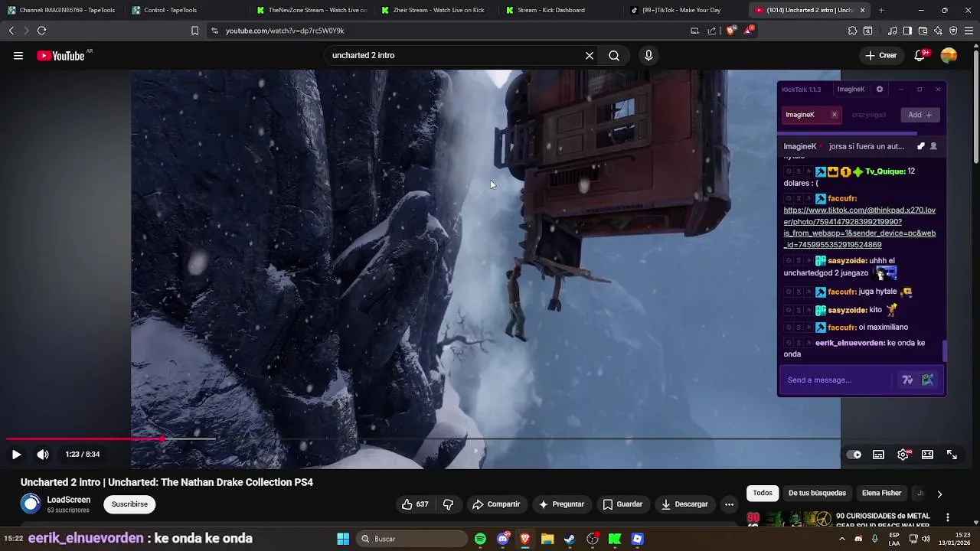The height and width of the screenshot is (551, 980).
Task: Bookmark this page icon in address bar
Action: 194,31
